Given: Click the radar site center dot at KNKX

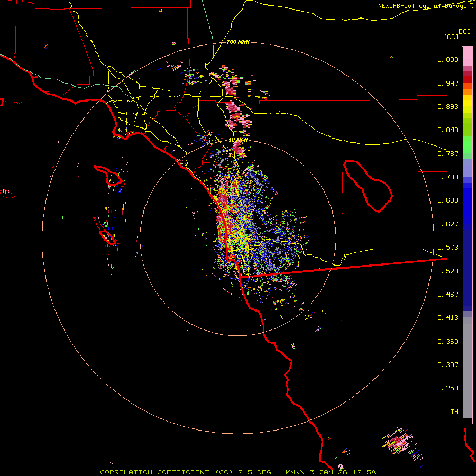Looking at the screenshot, I should 249,232.
